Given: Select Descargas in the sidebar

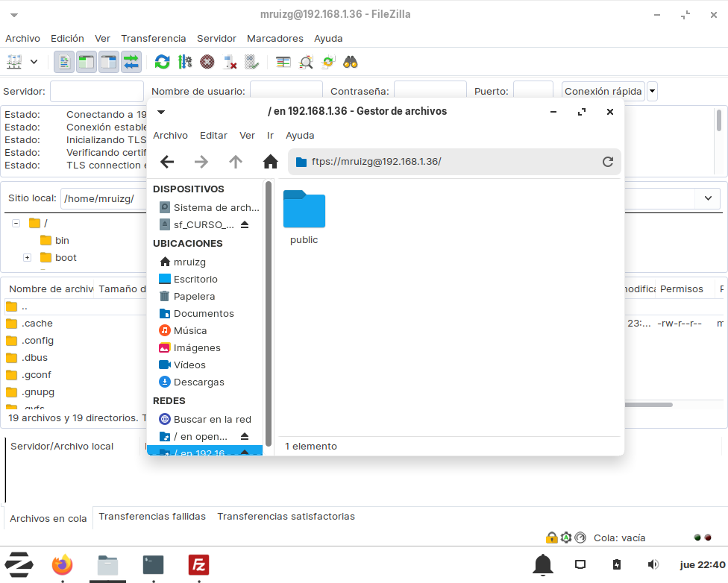Looking at the screenshot, I should pos(198,382).
